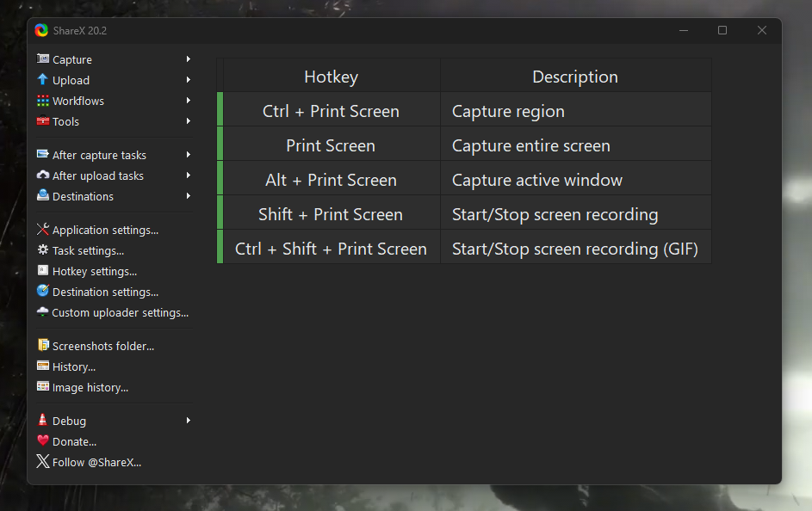Click the After capture tasks icon
Viewport: 812px width, 511px height.
(x=43, y=154)
